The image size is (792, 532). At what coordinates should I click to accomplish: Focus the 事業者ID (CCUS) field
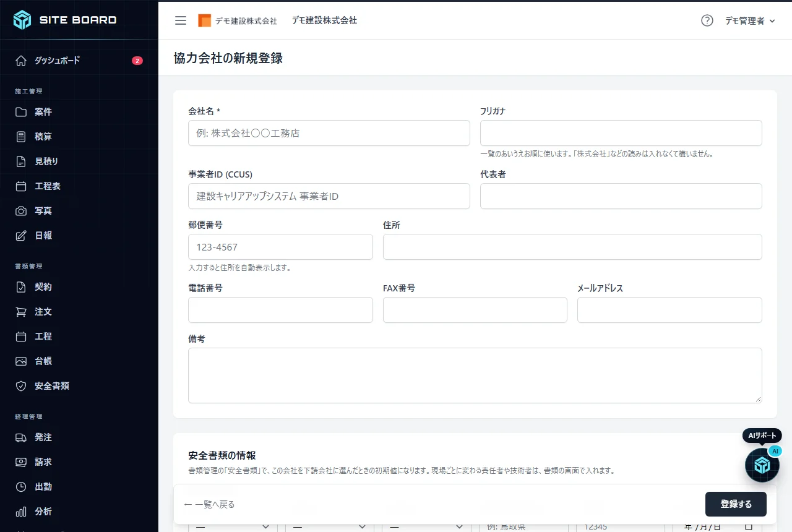(329, 196)
